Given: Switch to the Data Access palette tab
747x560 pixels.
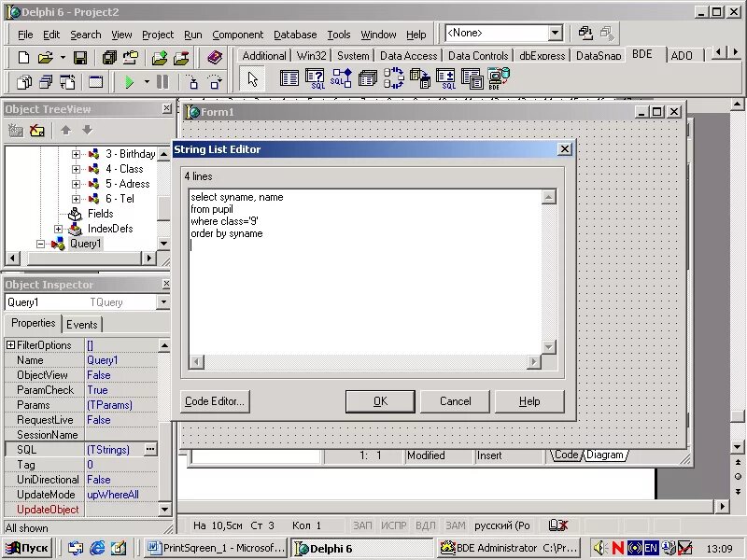Looking at the screenshot, I should (408, 56).
